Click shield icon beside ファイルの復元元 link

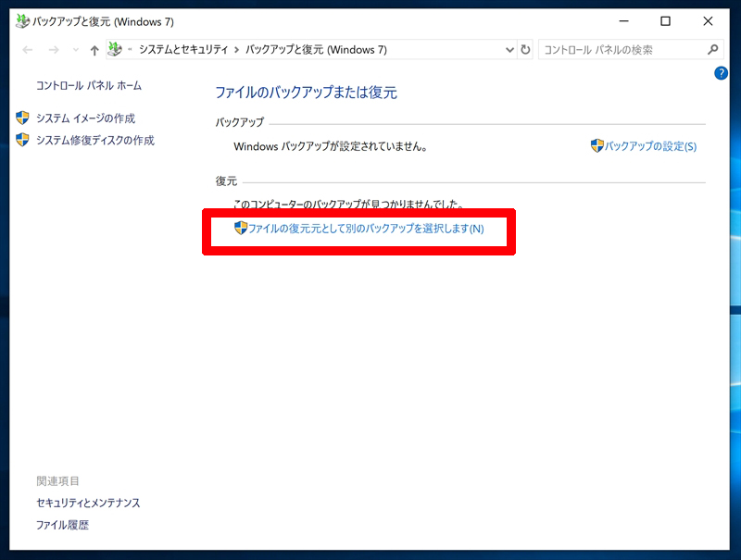[x=241, y=228]
